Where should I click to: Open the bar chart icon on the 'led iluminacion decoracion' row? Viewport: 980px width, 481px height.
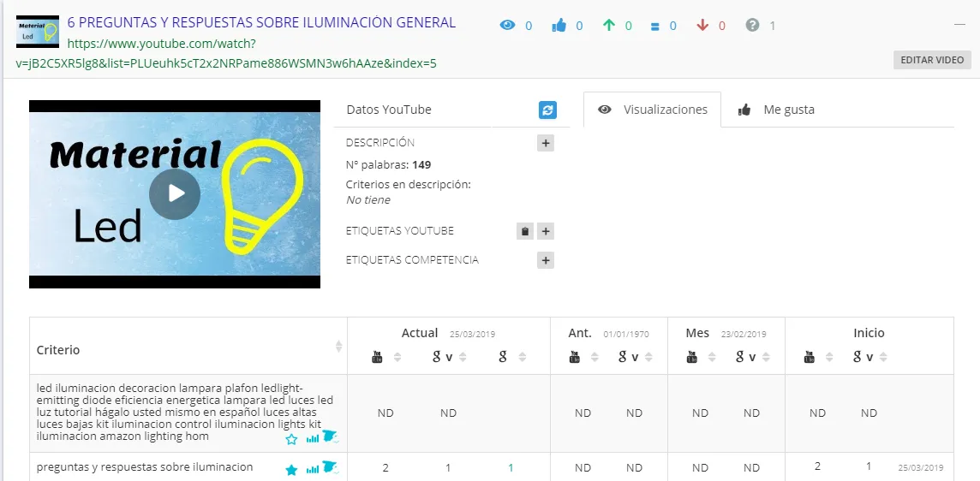point(313,439)
